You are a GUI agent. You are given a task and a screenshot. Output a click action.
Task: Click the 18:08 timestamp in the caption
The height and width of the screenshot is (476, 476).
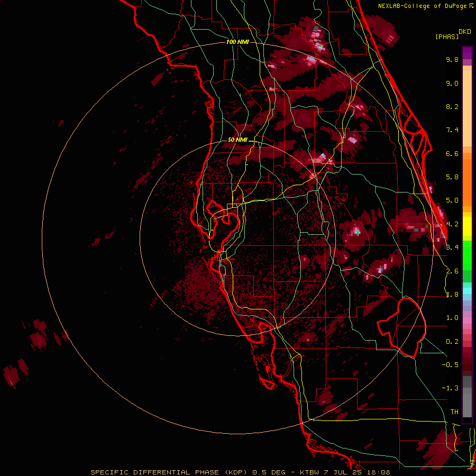coord(379,472)
